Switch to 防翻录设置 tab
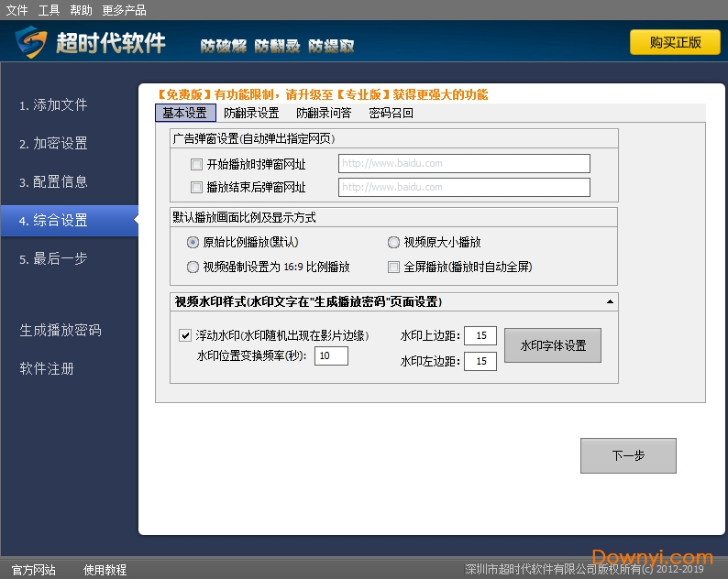Image resolution: width=728 pixels, height=579 pixels. click(251, 114)
